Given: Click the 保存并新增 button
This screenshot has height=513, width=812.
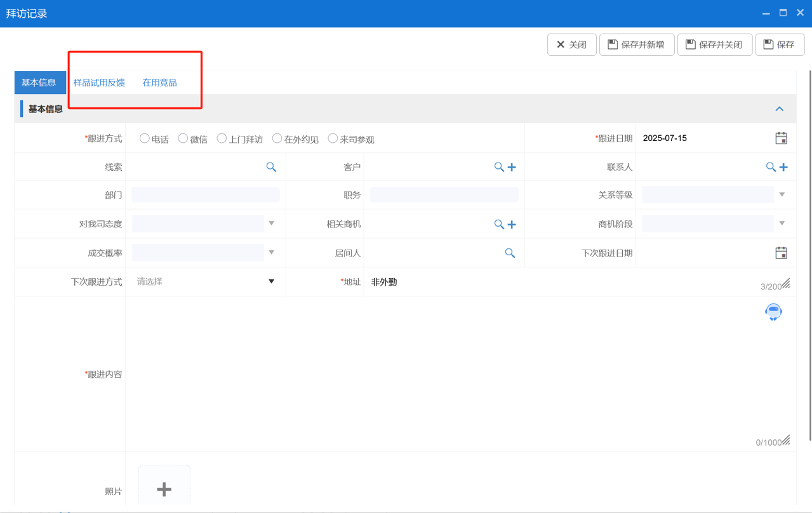Looking at the screenshot, I should click(x=637, y=44).
